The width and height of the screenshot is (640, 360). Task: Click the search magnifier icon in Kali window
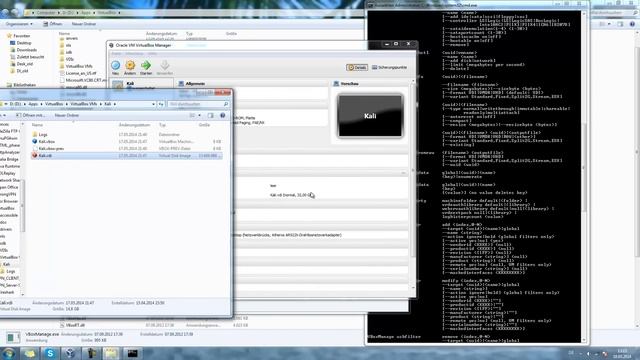click(x=226, y=104)
